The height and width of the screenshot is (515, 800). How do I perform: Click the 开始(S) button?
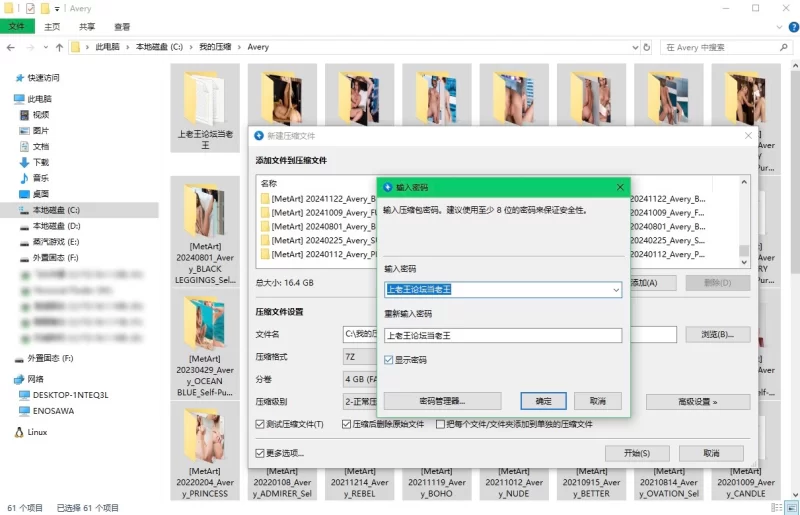click(637, 453)
